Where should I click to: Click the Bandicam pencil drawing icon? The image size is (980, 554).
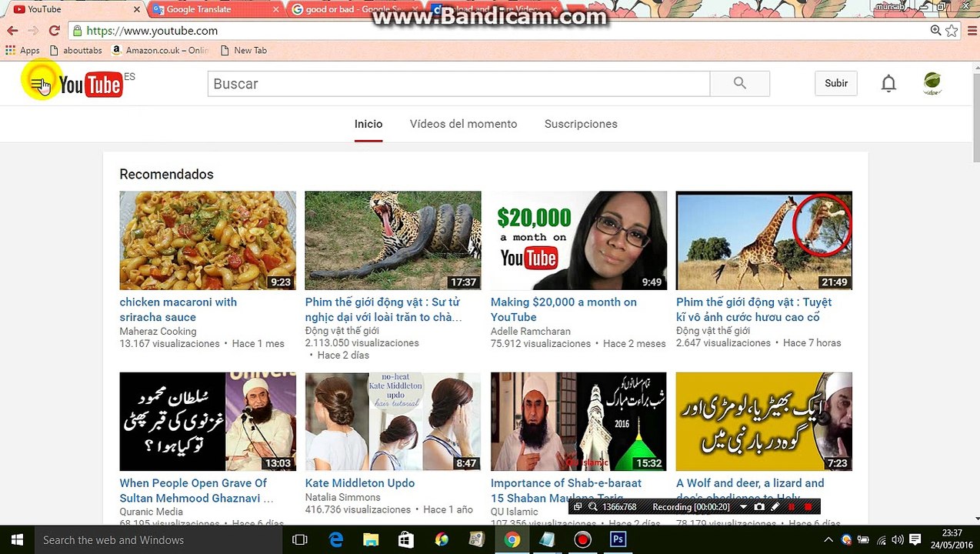pyautogui.click(x=775, y=507)
